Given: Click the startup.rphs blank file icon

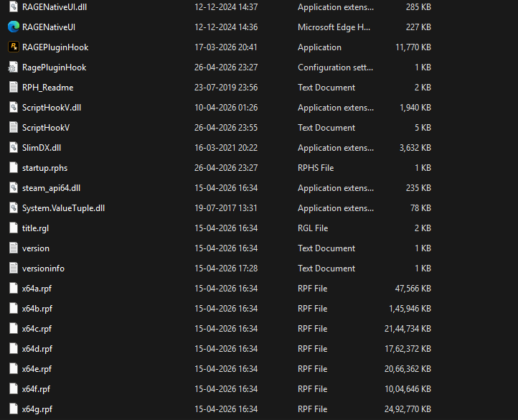Looking at the screenshot, I should point(14,168).
